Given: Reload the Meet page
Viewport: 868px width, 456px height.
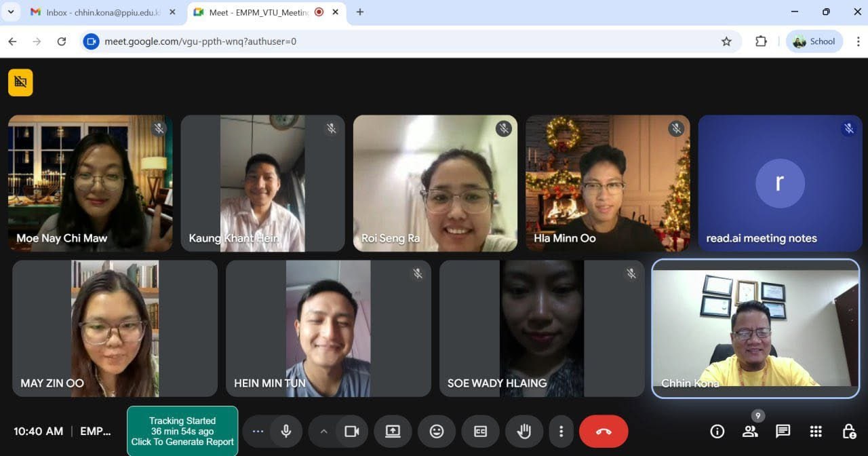Looking at the screenshot, I should (62, 41).
